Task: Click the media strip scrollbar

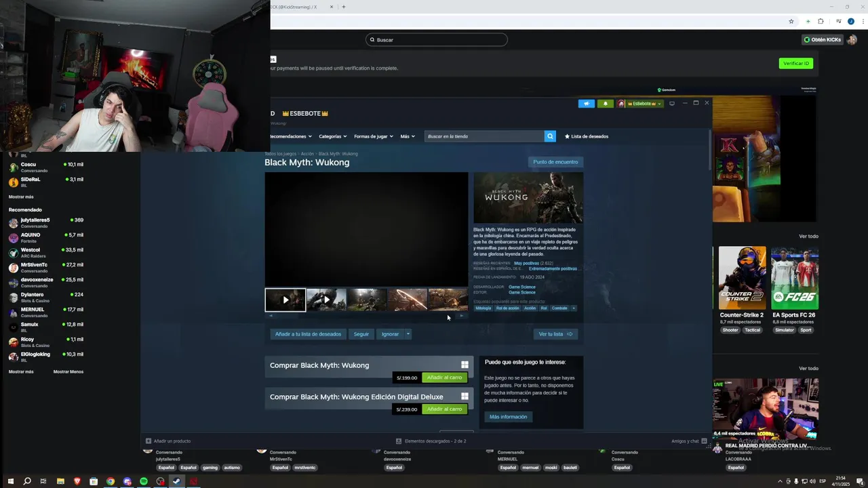Action: tap(366, 316)
